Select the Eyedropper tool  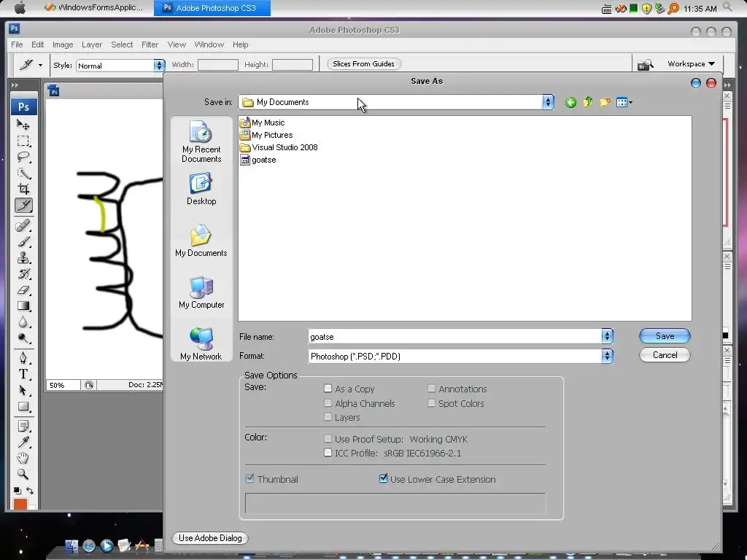pos(23,442)
